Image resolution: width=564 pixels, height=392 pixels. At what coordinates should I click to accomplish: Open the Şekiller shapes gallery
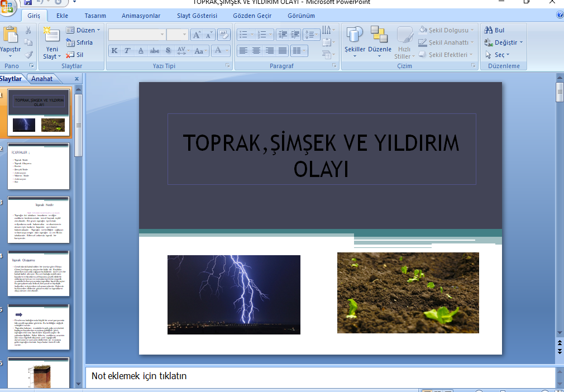355,42
